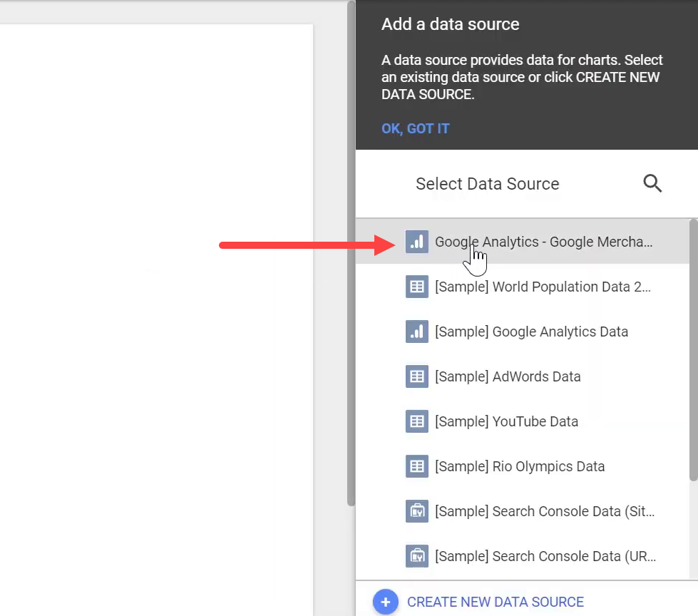Image resolution: width=698 pixels, height=616 pixels.
Task: Click the Rio Olympics Data table icon
Action: 416,466
